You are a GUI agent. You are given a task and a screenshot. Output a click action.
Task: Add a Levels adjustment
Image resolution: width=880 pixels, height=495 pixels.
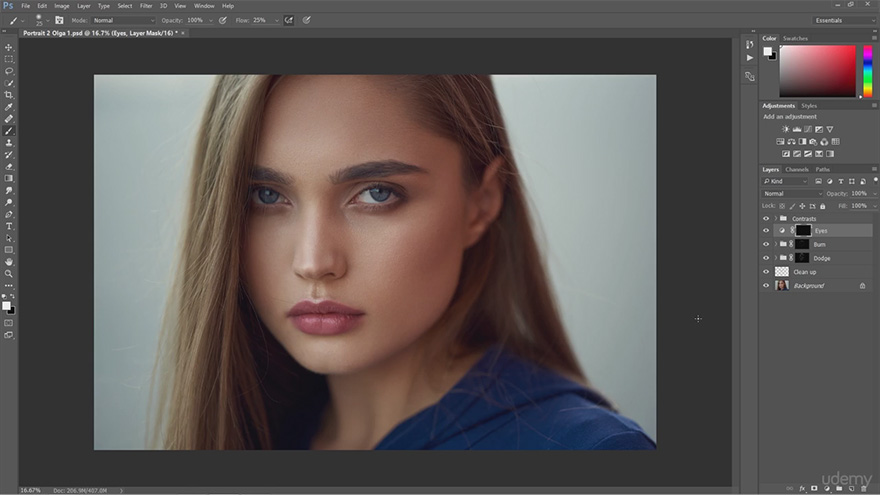click(x=796, y=129)
